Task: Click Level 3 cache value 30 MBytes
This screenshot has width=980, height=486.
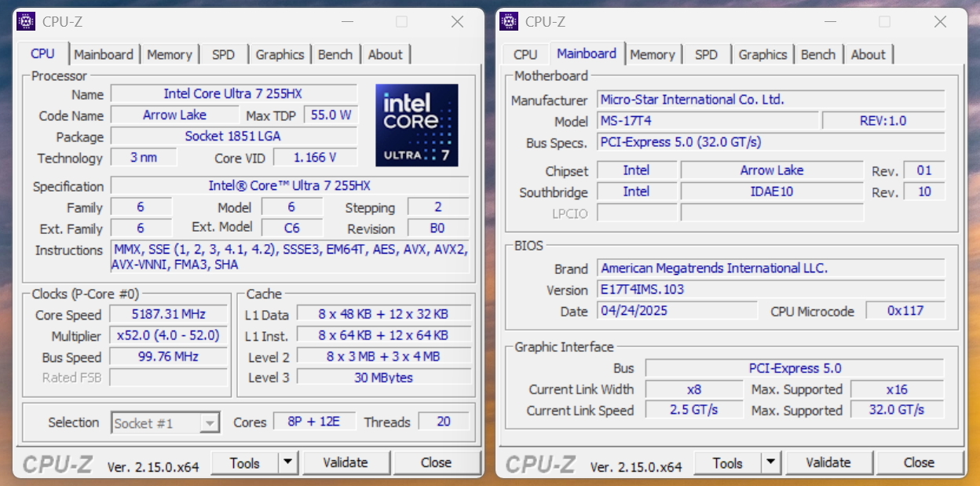Action: 384,378
